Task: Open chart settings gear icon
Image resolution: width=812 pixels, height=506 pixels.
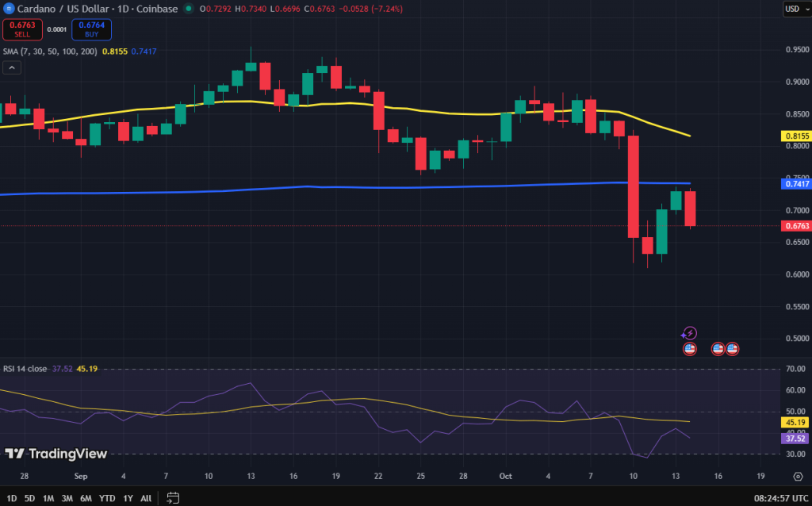Action: click(797, 477)
